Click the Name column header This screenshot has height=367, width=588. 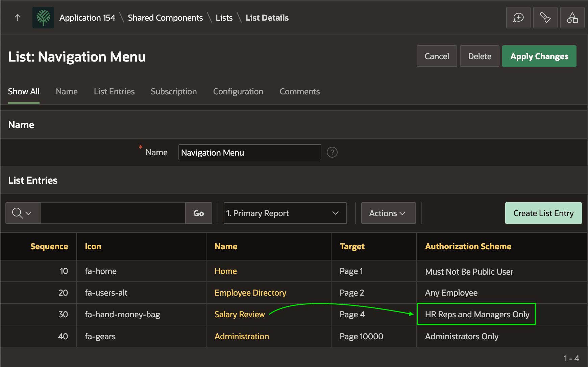click(226, 246)
